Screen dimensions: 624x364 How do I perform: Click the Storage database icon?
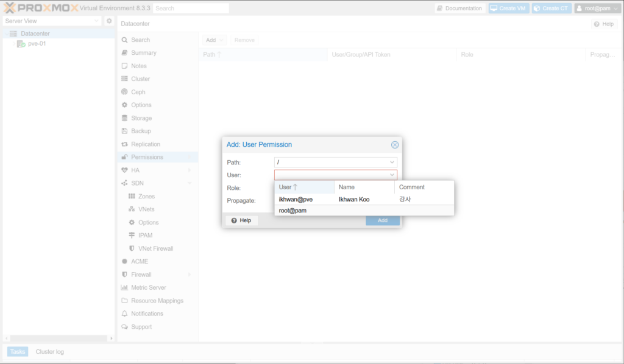click(x=125, y=118)
